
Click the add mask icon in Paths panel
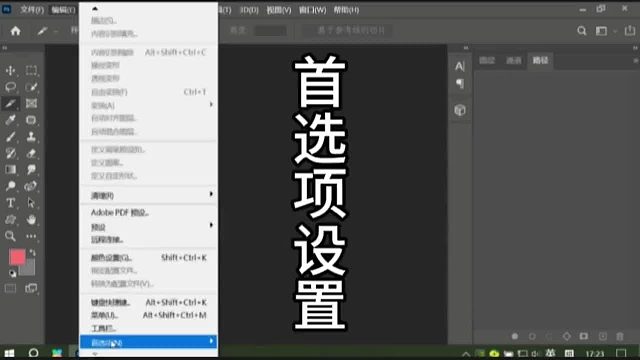click(584, 336)
